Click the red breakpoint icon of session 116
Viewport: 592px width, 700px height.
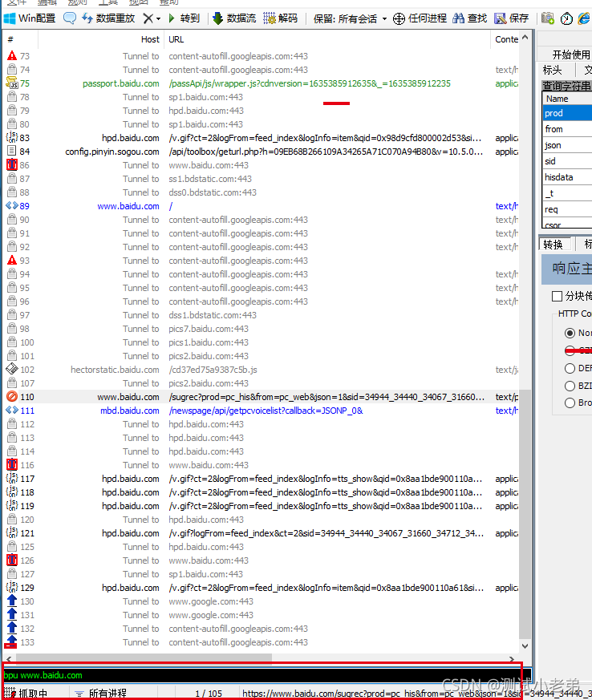(11, 465)
